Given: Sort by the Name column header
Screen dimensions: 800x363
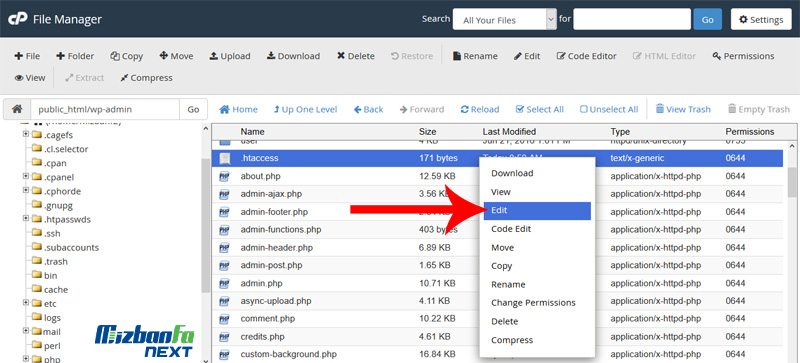Looking at the screenshot, I should click(253, 132).
